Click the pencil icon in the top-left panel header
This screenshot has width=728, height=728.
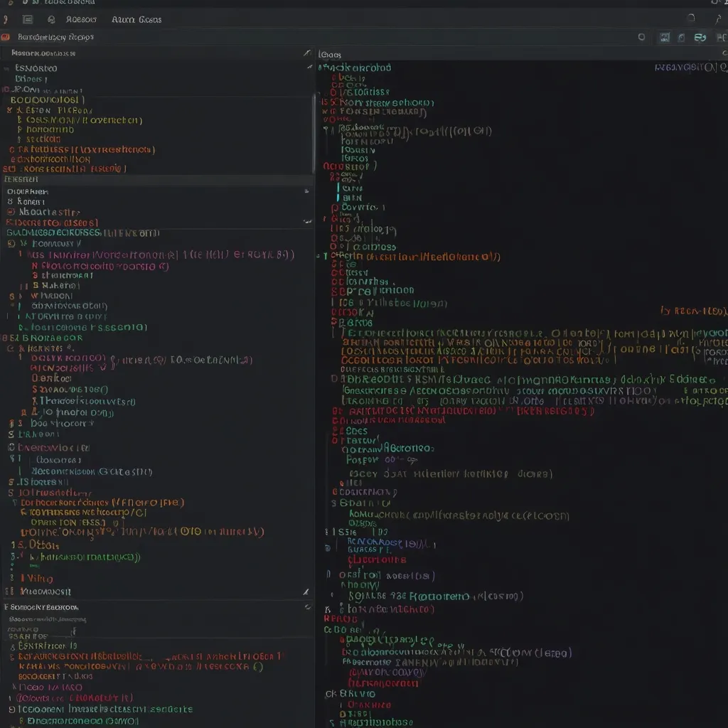click(x=306, y=53)
